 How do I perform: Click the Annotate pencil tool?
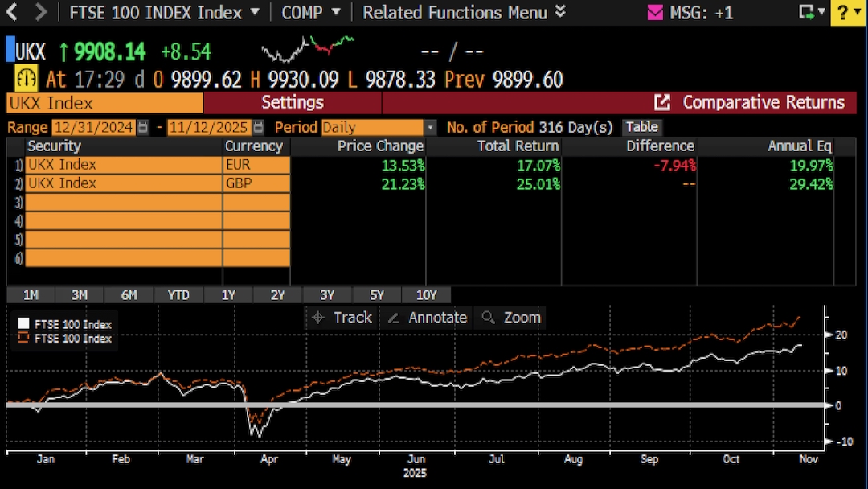click(x=393, y=318)
